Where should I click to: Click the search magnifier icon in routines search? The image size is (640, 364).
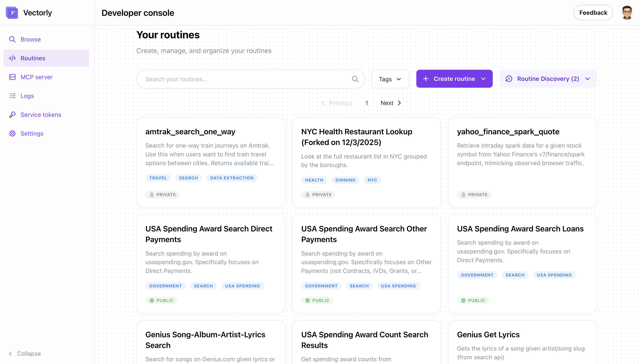coord(355,79)
